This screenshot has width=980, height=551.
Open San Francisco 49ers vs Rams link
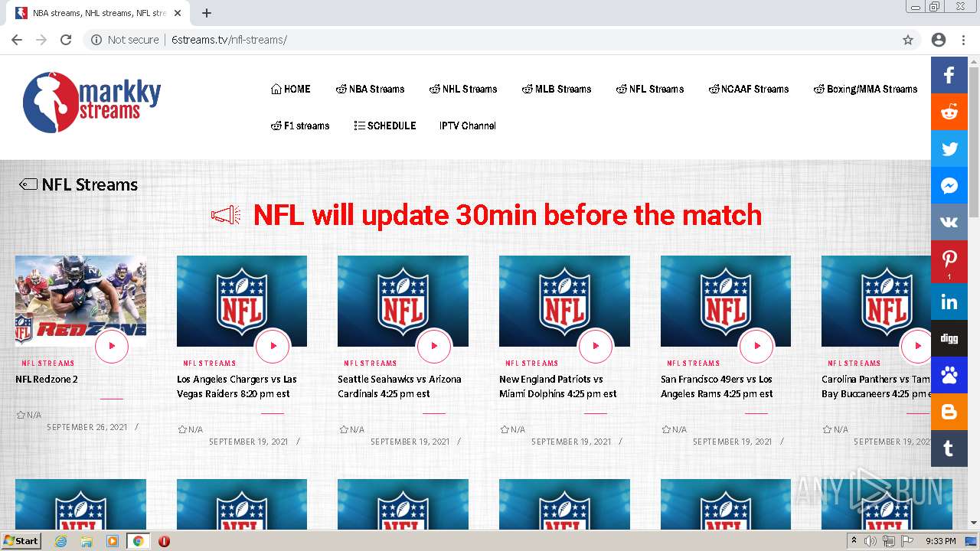coord(717,386)
